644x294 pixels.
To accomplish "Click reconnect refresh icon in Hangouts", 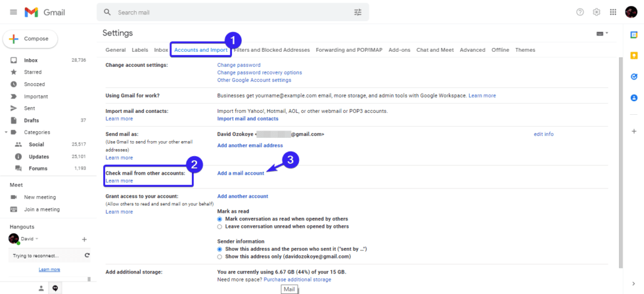I will pos(87,255).
